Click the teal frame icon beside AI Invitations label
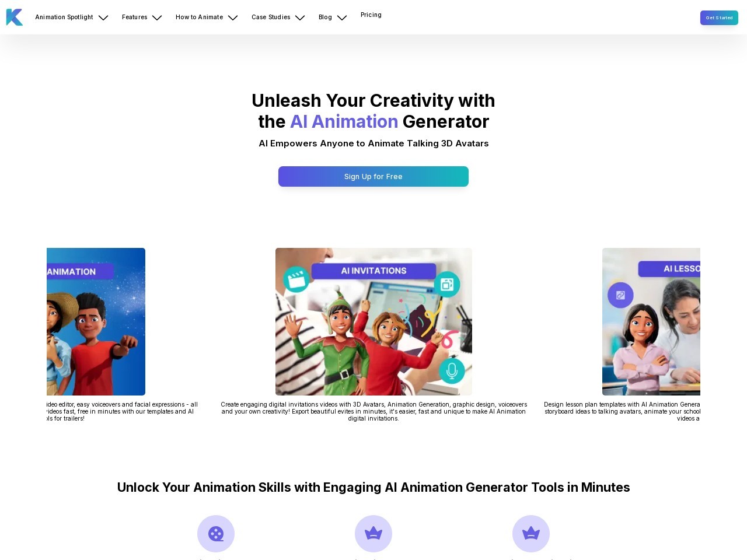This screenshot has width=747, height=560. [447, 285]
